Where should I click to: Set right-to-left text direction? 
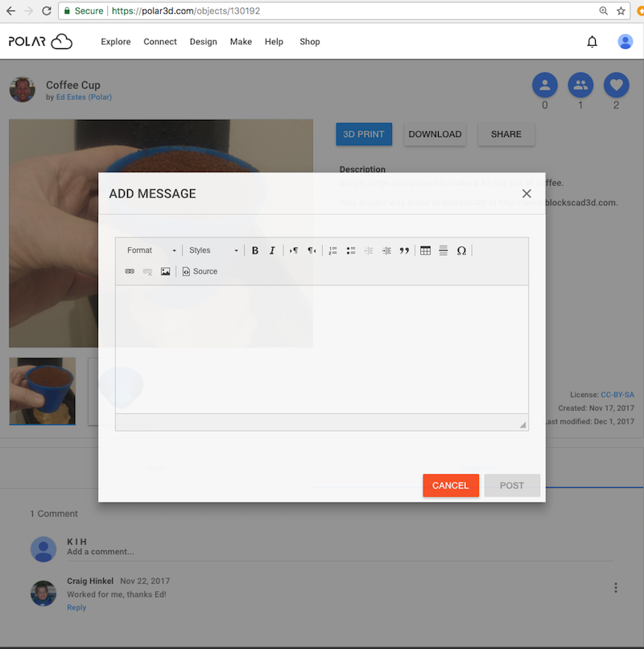pos(312,250)
